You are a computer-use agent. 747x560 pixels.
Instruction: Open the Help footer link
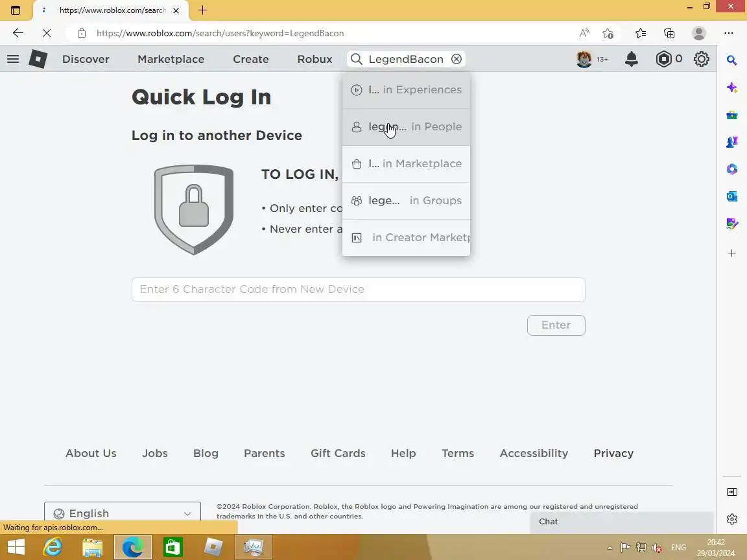point(403,453)
